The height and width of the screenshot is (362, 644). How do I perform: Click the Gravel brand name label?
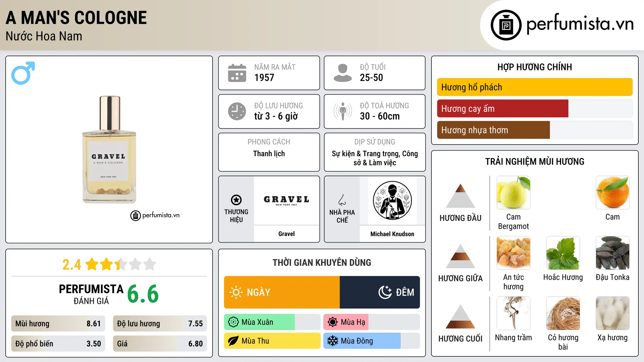[286, 234]
